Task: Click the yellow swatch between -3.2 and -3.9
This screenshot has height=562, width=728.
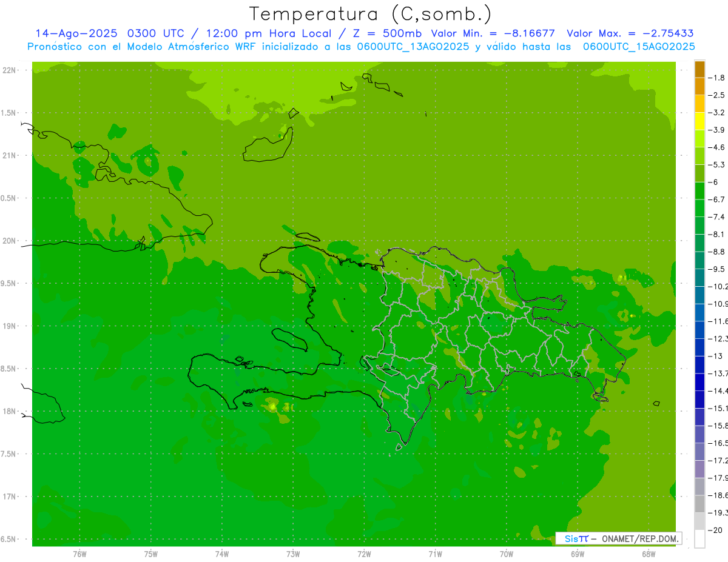Action: click(699, 121)
